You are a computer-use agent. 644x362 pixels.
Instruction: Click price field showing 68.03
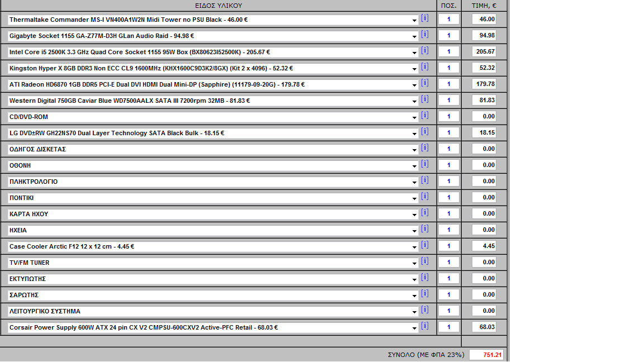point(484,327)
